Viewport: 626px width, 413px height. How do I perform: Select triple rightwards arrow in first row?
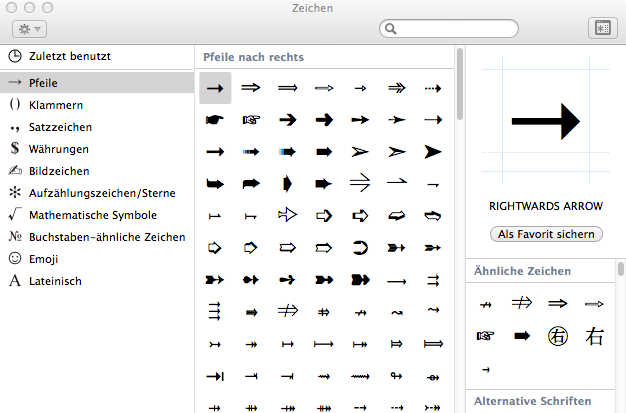coord(396,88)
